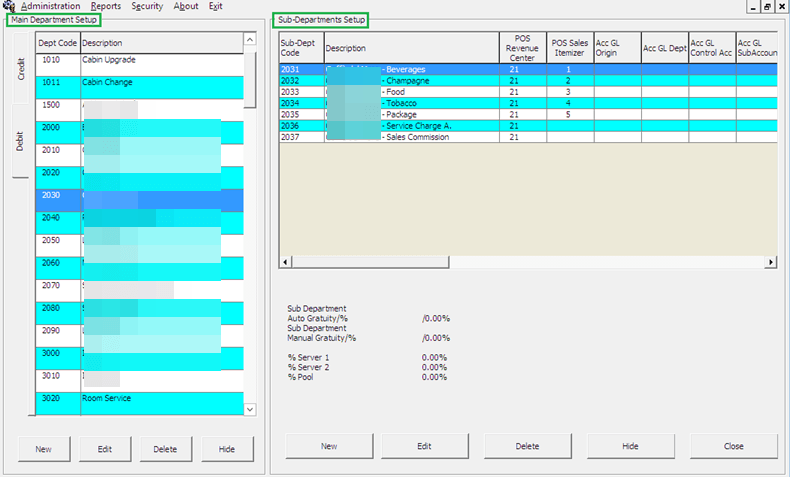Restore the inner window with restore button
790x477 pixels.
pyautogui.click(x=767, y=7)
